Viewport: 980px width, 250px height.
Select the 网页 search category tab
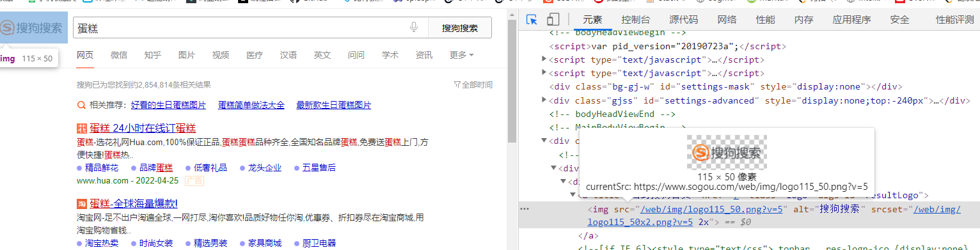tap(85, 55)
